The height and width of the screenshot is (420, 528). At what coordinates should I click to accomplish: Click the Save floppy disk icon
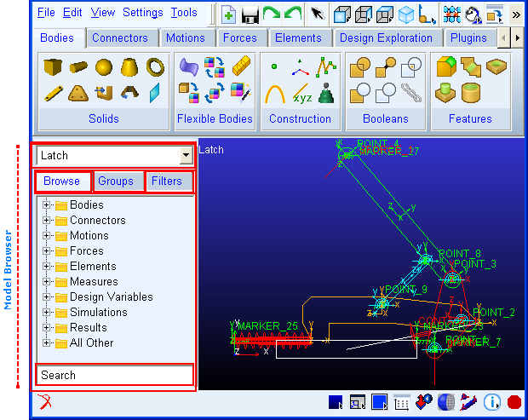pos(250,14)
